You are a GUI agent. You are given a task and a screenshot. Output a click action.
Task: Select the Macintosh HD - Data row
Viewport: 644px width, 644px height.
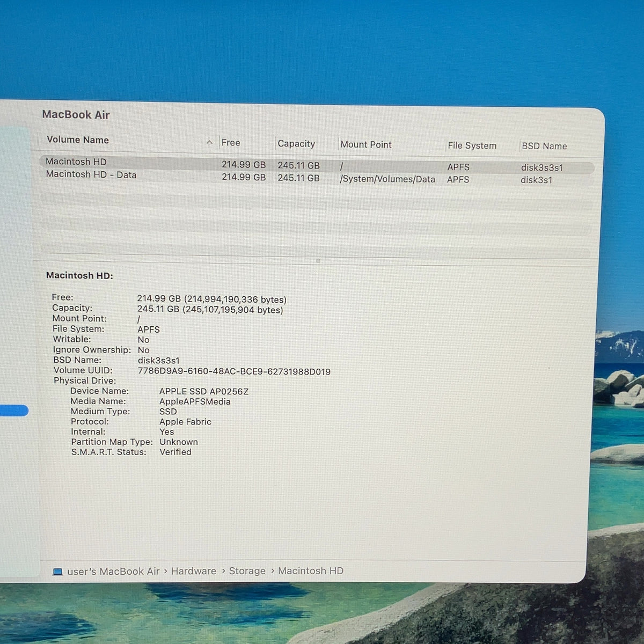point(317,177)
